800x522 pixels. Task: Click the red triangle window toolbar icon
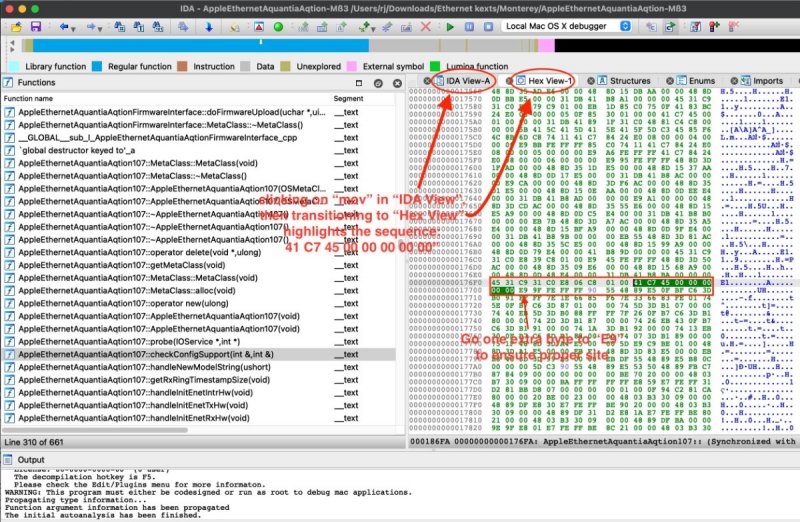[x=259, y=27]
